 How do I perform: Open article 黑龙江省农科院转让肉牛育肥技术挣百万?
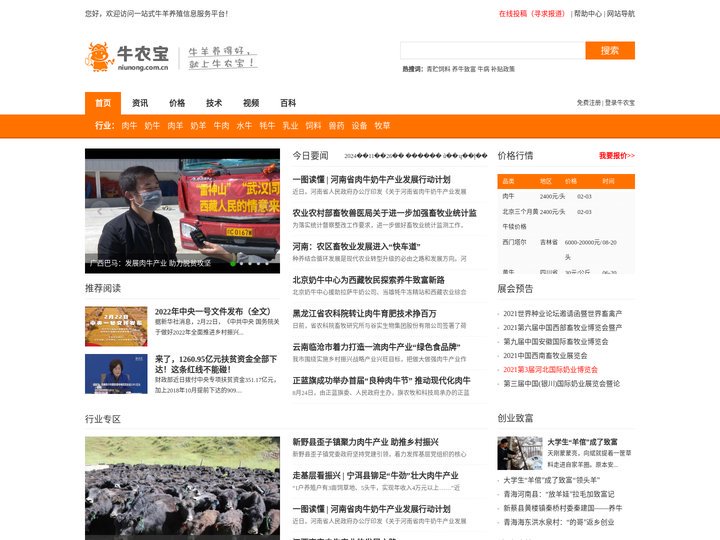[x=365, y=314]
